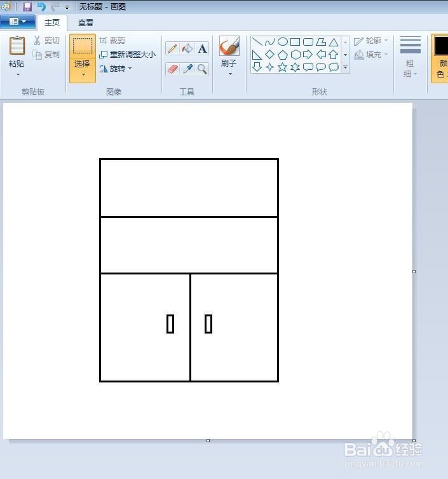Click 复制 button

(46, 55)
